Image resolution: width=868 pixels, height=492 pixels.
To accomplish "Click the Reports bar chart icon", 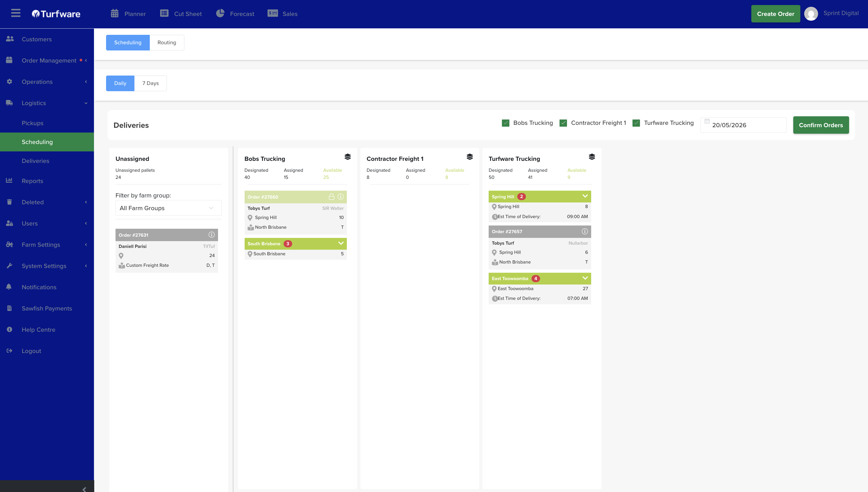I will tap(9, 180).
